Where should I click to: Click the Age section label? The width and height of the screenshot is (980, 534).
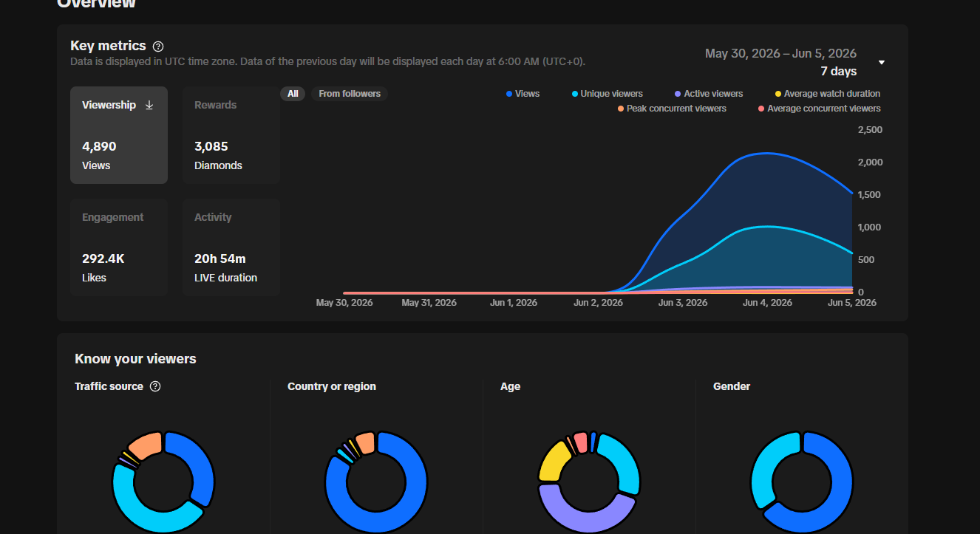[x=510, y=386]
